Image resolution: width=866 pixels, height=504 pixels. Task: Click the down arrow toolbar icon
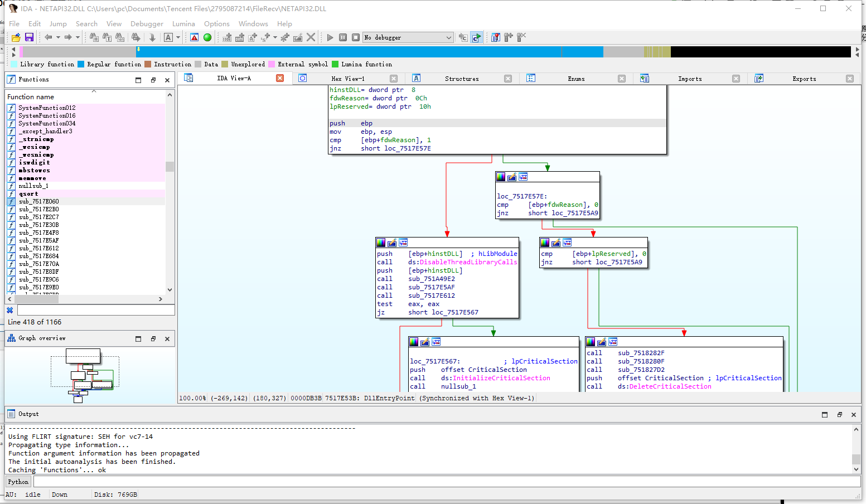(152, 37)
